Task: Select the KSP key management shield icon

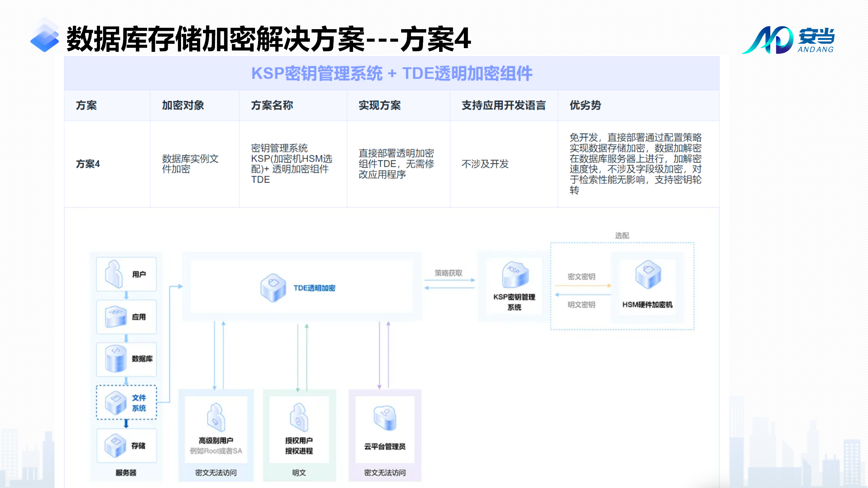Action: point(515,274)
